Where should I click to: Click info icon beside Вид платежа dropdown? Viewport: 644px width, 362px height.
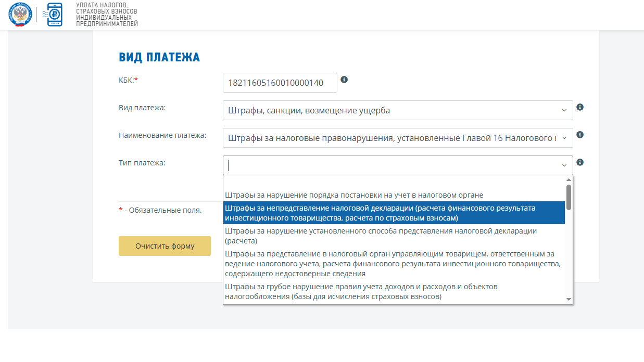pos(580,107)
